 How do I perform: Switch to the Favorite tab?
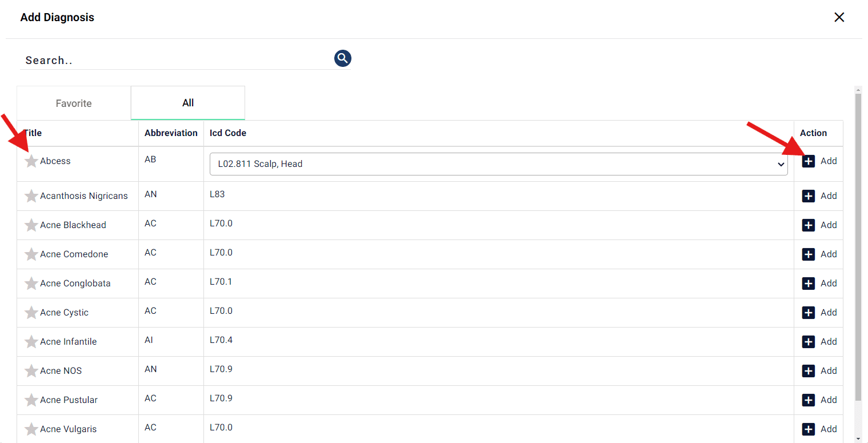pyautogui.click(x=74, y=103)
